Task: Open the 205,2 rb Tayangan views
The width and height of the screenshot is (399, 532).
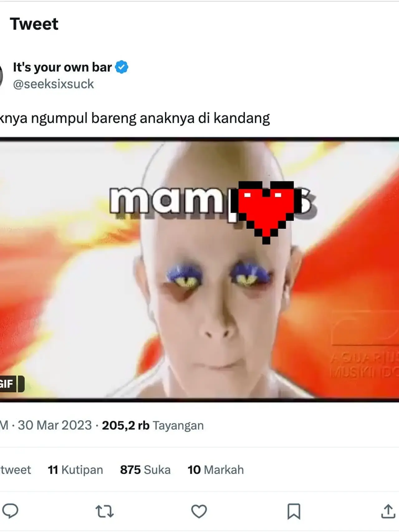Action: 153,425
